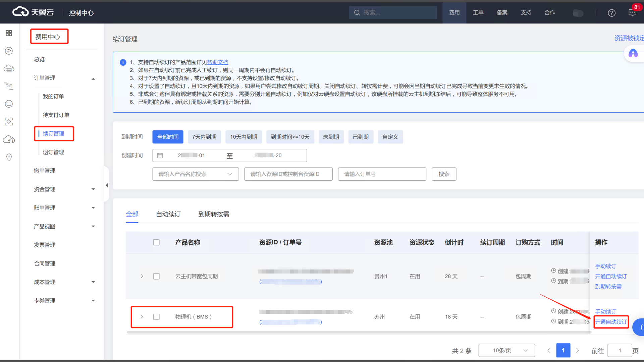Expand the 产品视图 menu group
Image resolution: width=644 pixels, height=362 pixels.
tap(93, 227)
